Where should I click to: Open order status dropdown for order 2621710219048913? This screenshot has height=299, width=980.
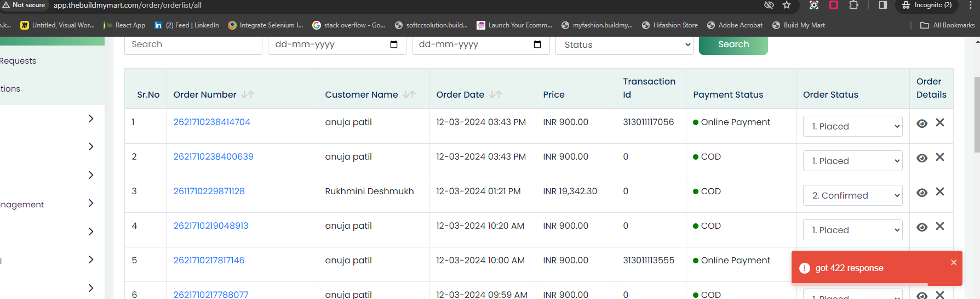(x=852, y=230)
